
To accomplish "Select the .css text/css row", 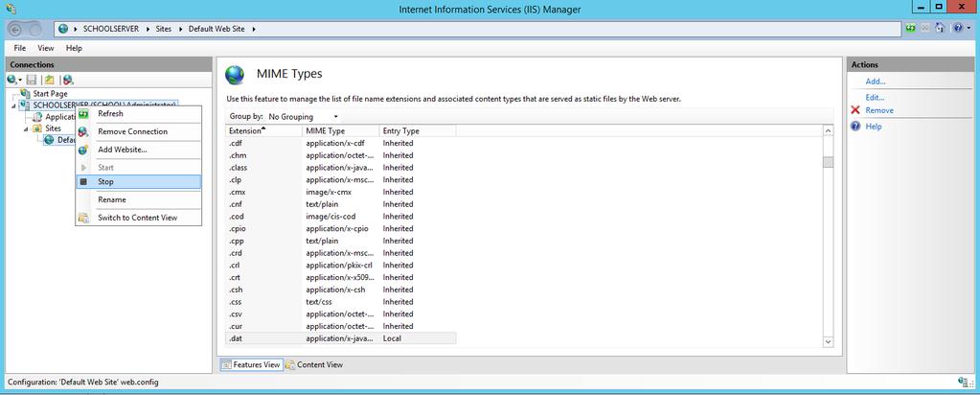I will pos(341,302).
